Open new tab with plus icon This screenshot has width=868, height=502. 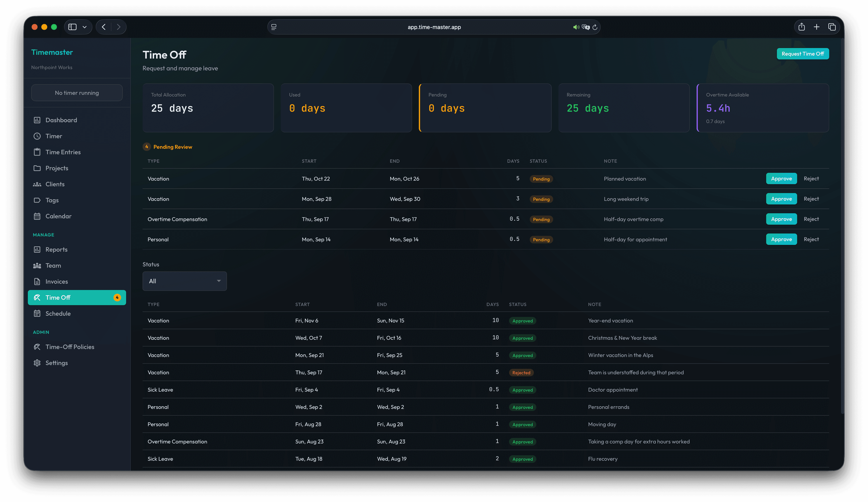(816, 27)
